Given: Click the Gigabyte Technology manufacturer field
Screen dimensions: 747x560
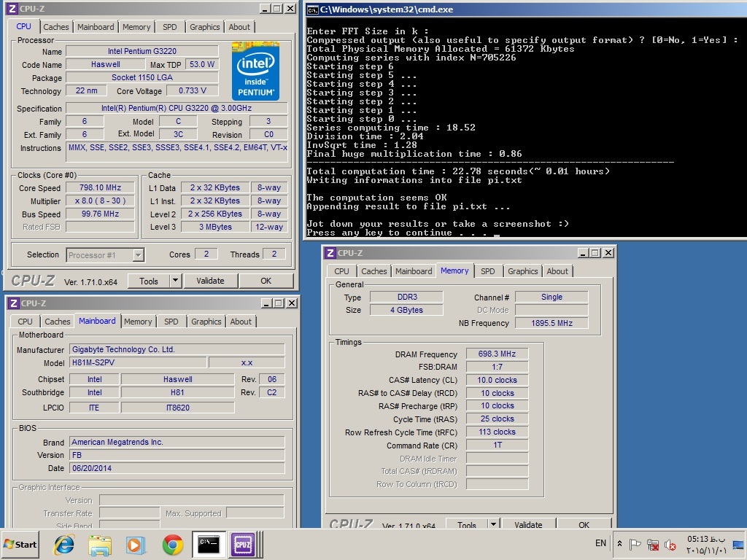Looking at the screenshot, I should coord(177,349).
